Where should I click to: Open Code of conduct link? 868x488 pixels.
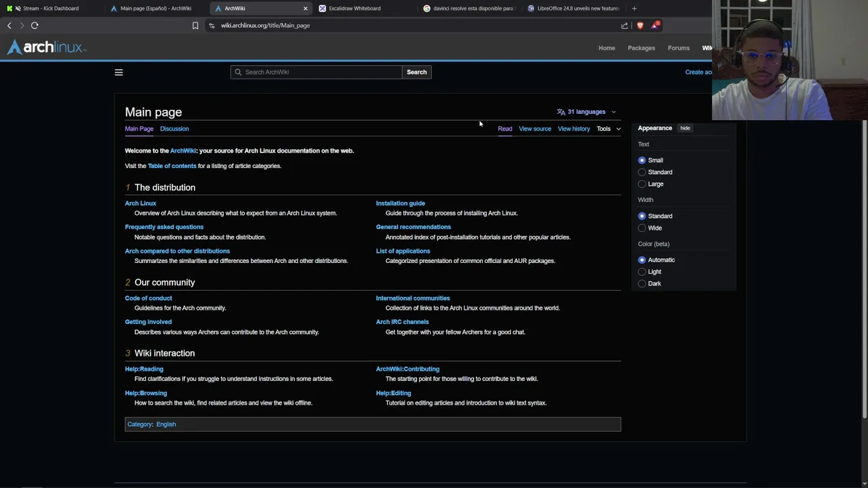coord(149,298)
